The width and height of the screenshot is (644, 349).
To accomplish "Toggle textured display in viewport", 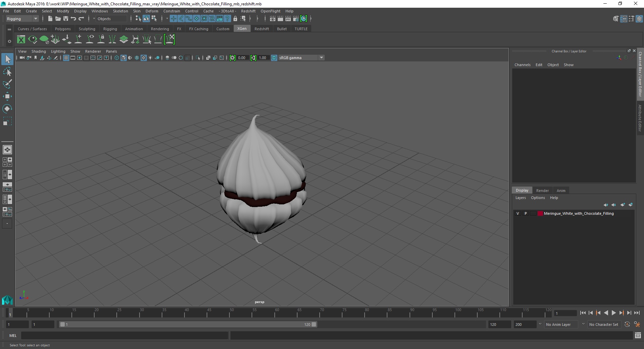I will (144, 58).
